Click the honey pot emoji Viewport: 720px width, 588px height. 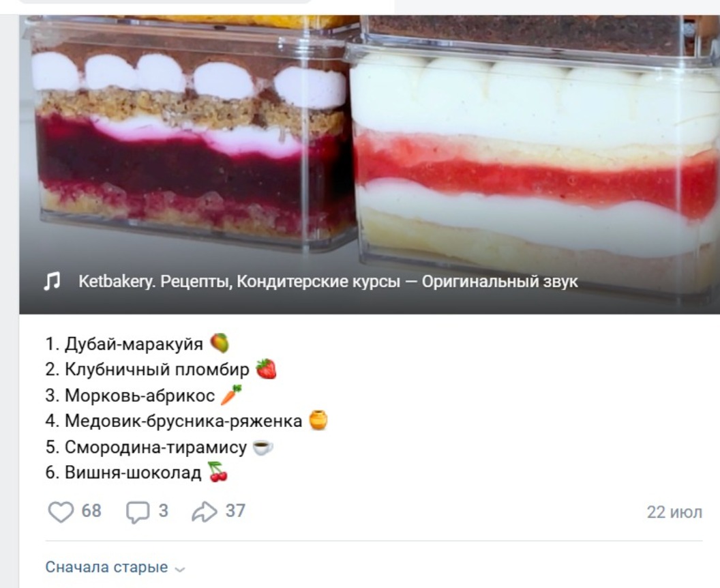point(318,420)
